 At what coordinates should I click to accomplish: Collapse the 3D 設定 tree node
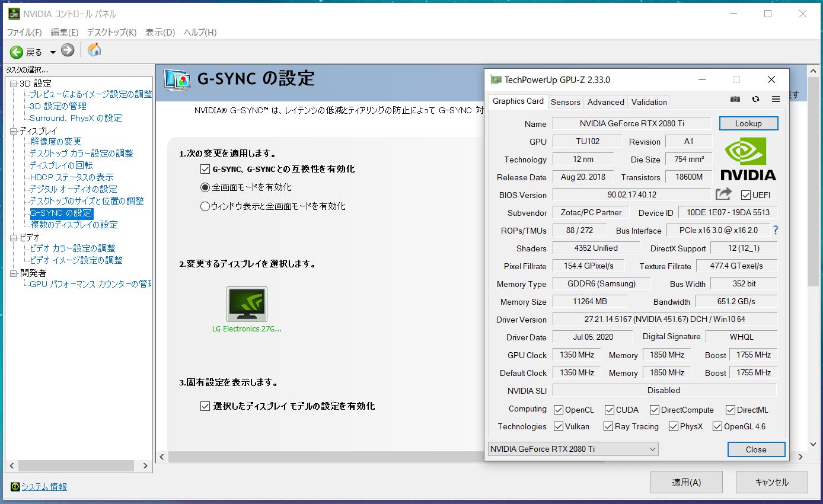pos(14,84)
